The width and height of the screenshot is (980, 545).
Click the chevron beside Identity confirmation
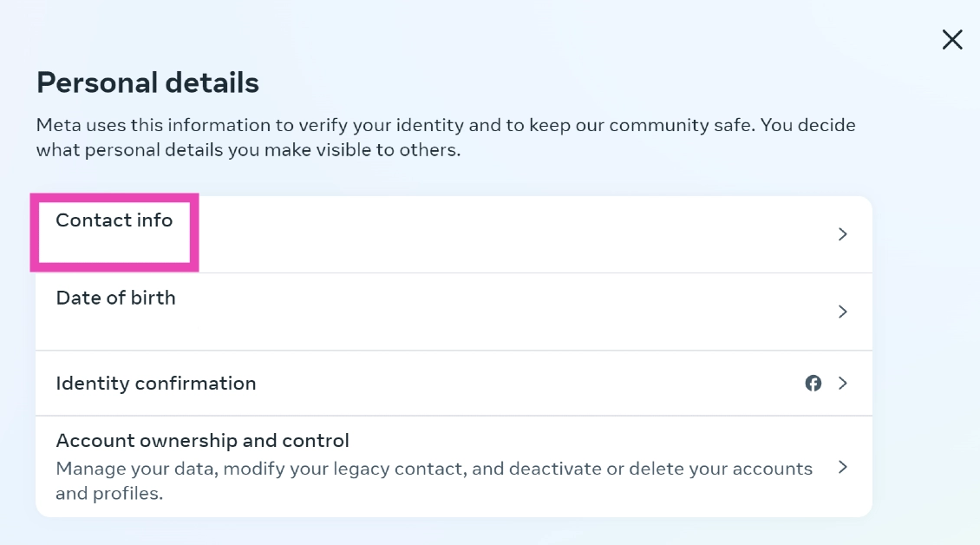point(842,383)
